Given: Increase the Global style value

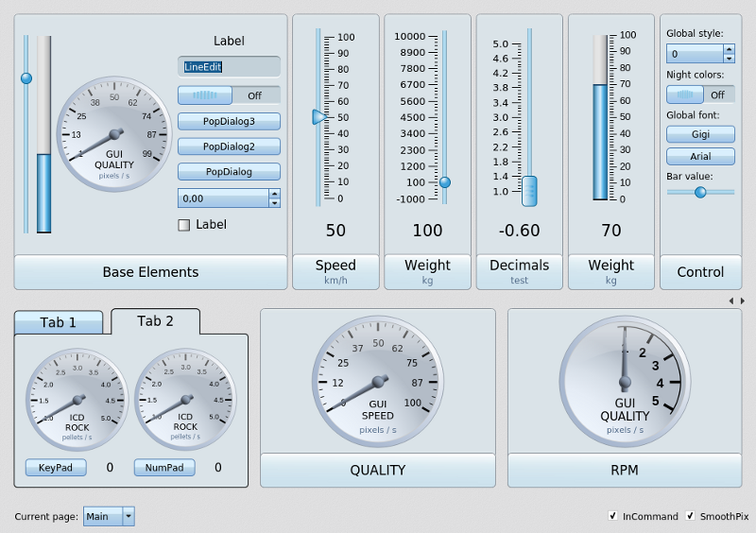Looking at the screenshot, I should click(x=729, y=49).
